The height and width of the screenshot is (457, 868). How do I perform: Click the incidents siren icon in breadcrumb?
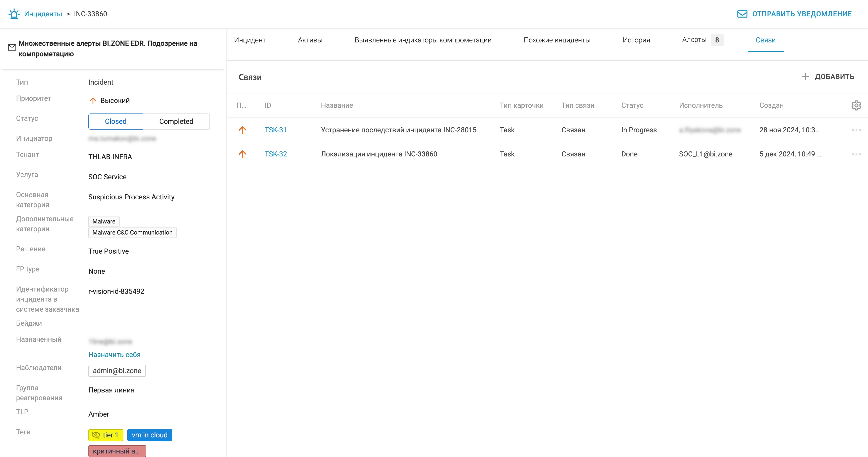[14, 14]
